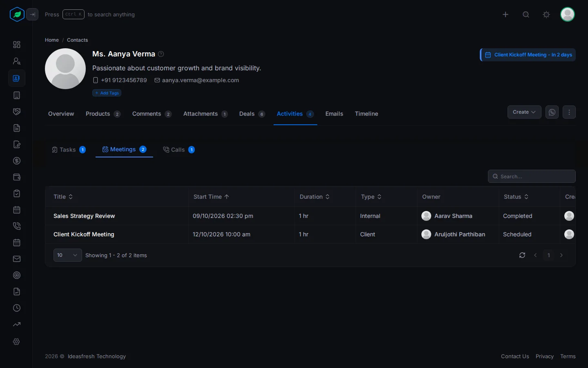Expand the Create dropdown button
Image resolution: width=588 pixels, height=368 pixels.
524,112
